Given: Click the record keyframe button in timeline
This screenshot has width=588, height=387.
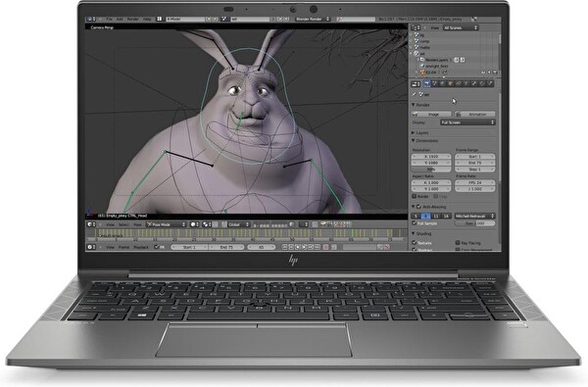Looking at the screenshot, I should coord(325,247).
